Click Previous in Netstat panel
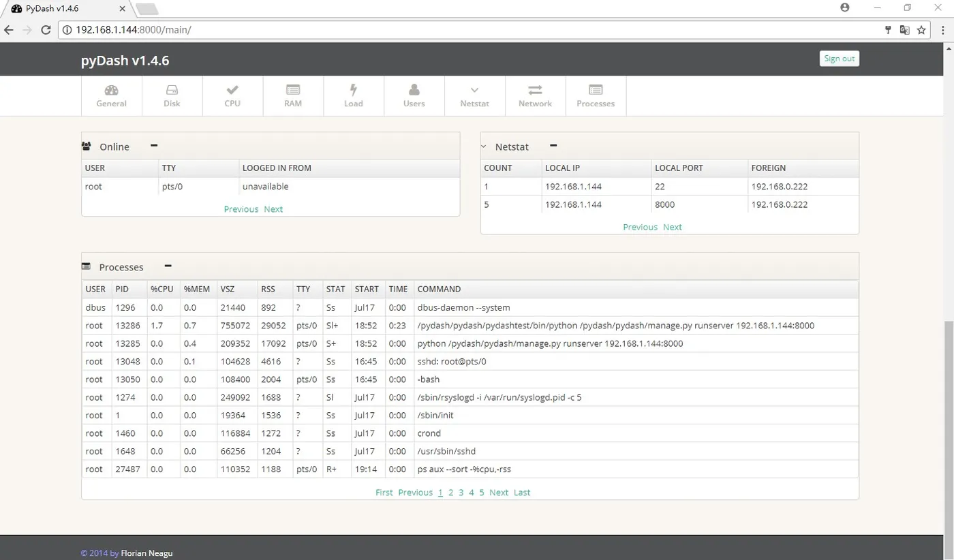954x560 pixels. coord(641,227)
